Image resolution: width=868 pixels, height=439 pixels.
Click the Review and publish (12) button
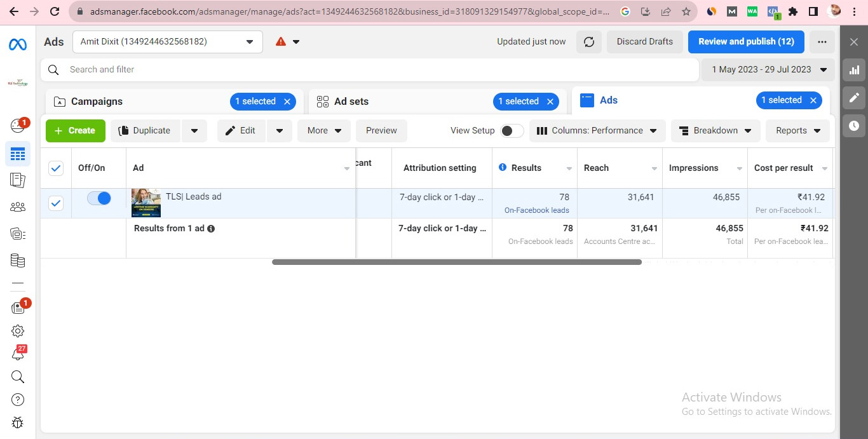[x=746, y=42]
